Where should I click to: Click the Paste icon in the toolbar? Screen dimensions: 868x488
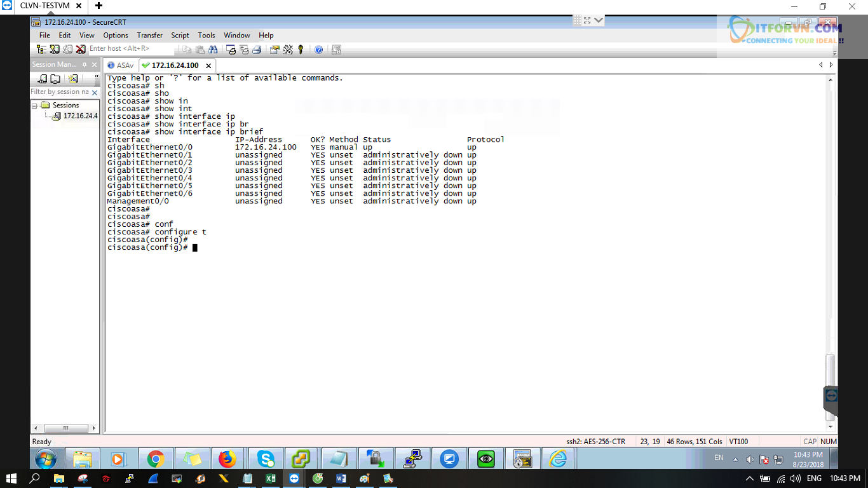pyautogui.click(x=200, y=49)
